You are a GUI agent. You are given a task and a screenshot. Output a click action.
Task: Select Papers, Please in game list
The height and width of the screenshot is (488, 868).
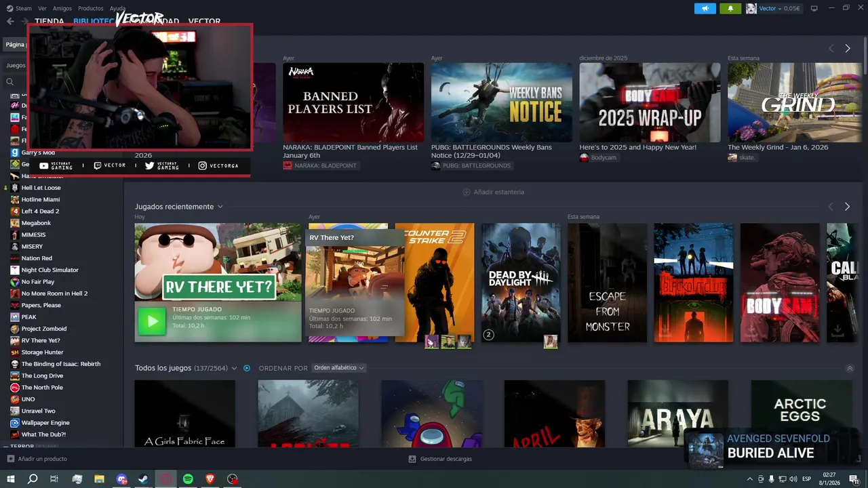[41, 305]
